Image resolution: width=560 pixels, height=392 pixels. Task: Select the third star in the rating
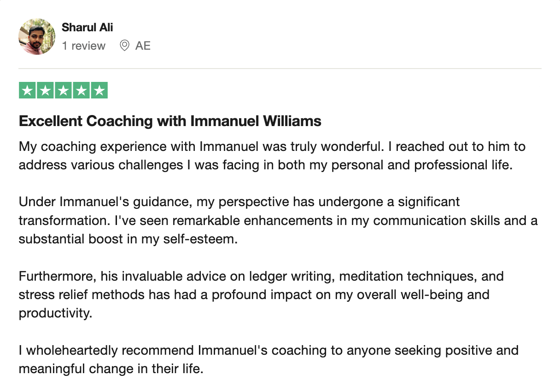click(63, 91)
